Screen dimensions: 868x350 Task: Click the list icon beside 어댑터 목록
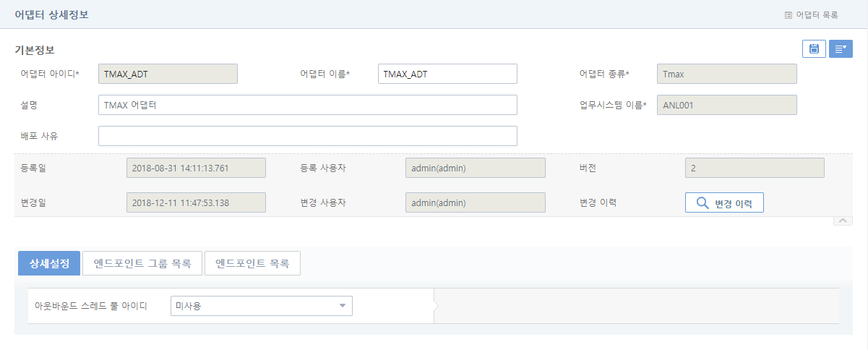tap(788, 14)
